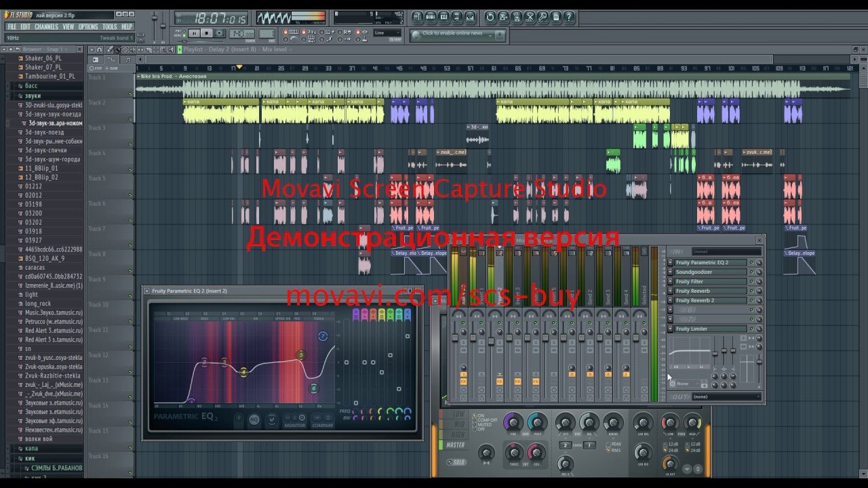Stop playback with the transport stop button

tap(207, 33)
